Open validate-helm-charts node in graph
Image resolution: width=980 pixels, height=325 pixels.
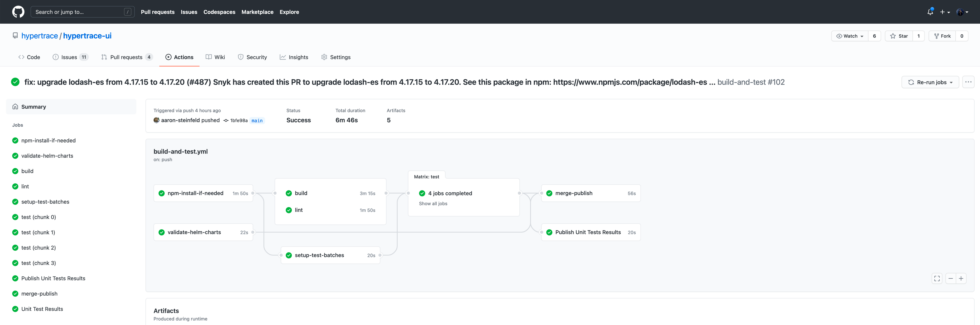point(203,232)
